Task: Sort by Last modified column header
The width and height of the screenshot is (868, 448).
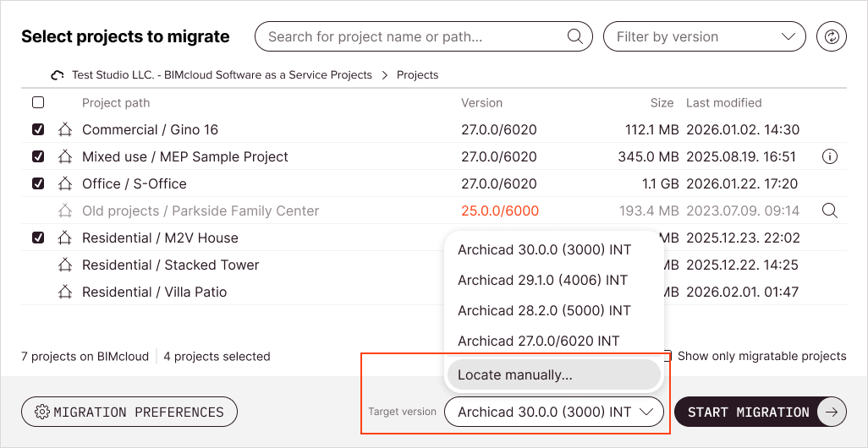Action: tap(723, 103)
